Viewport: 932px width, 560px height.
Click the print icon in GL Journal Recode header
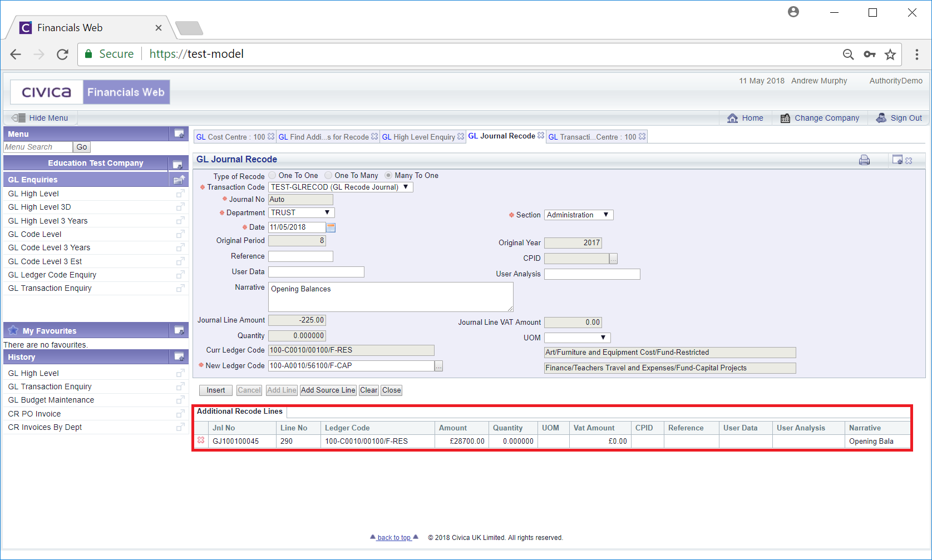pyautogui.click(x=864, y=160)
